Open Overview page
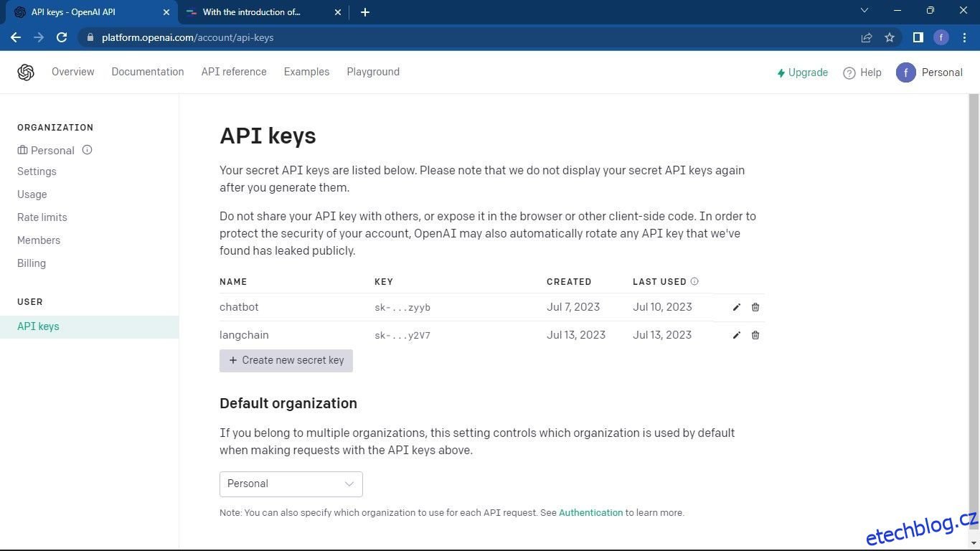Screen dimensions: 980x551 click(x=73, y=72)
